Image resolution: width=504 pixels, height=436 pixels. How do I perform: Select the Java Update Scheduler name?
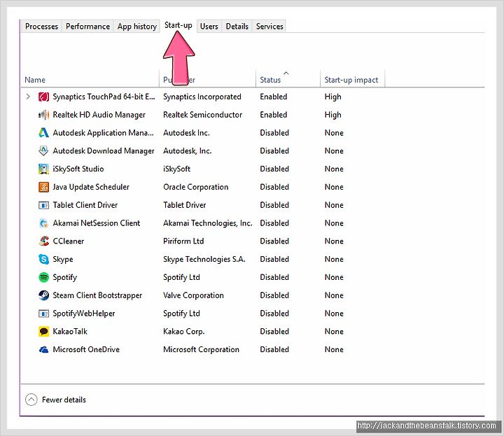pyautogui.click(x=91, y=187)
